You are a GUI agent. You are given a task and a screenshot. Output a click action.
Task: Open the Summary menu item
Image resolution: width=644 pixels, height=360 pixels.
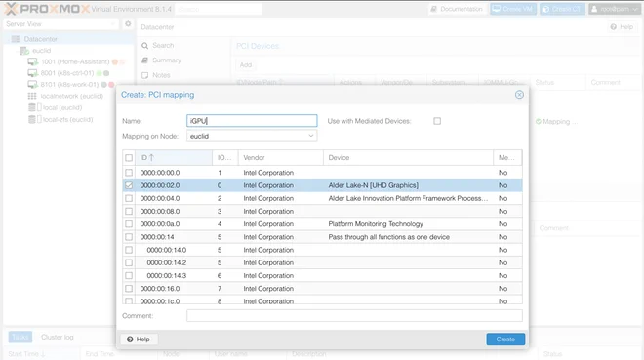(x=161, y=60)
